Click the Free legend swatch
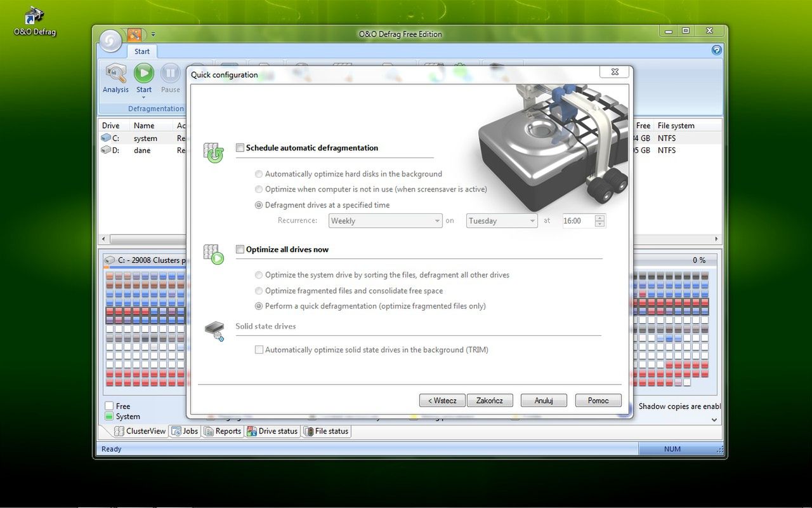 click(x=109, y=406)
